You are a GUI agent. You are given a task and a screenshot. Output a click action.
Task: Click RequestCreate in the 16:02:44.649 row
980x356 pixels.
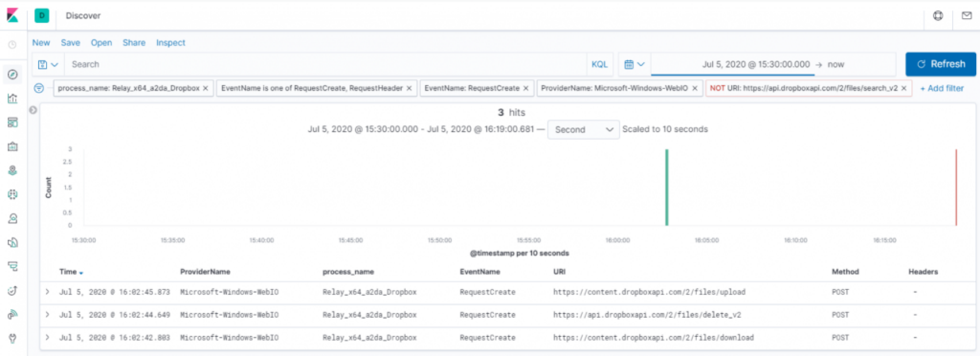pos(487,315)
